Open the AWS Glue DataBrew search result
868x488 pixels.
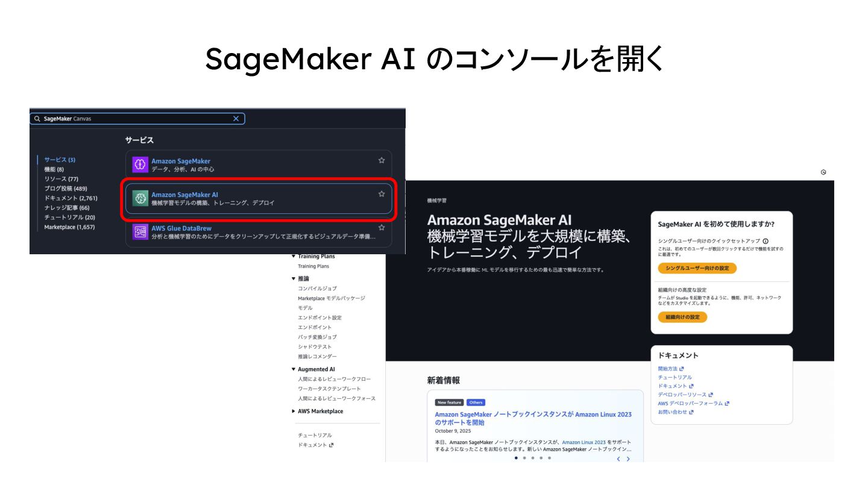(259, 232)
